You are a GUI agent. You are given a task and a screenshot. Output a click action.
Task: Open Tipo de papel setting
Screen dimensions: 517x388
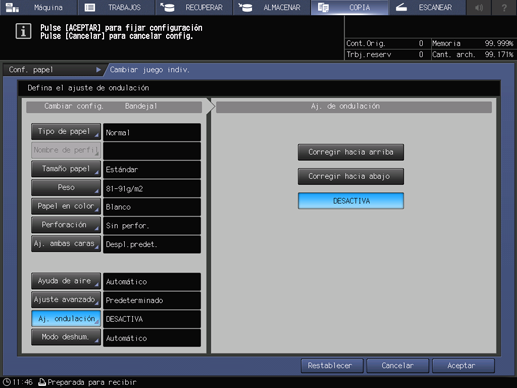66,132
